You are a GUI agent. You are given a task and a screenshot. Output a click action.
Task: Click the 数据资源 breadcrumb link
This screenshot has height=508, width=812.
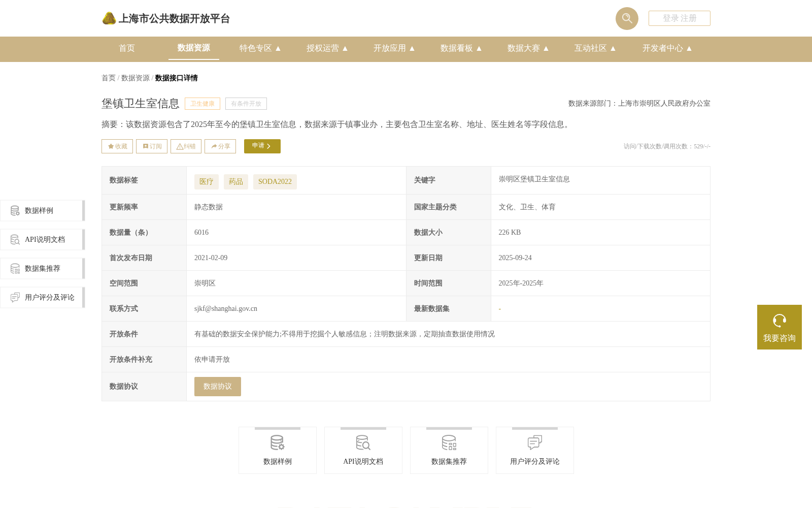coord(136,78)
